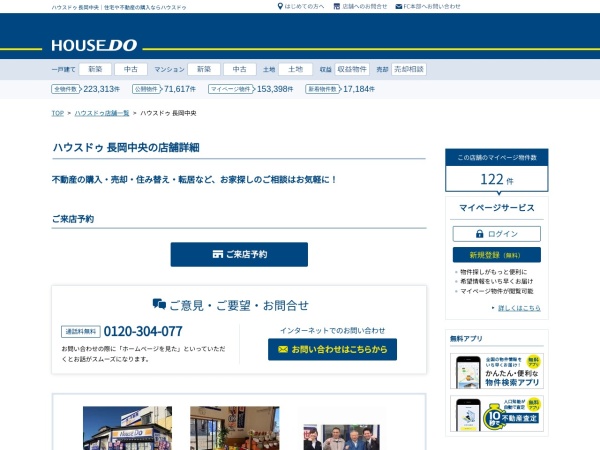This screenshot has width=600, height=450.
Task: Select 新築 under マンション
Action: pos(204,69)
